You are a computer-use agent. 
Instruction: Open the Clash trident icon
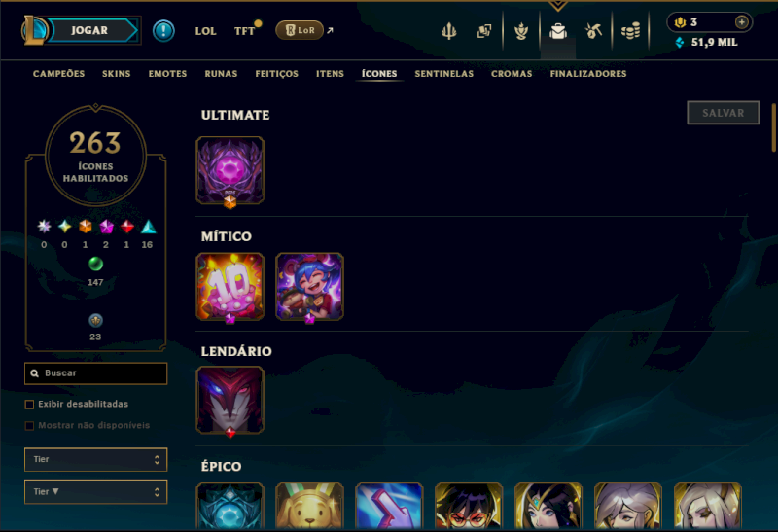click(449, 31)
